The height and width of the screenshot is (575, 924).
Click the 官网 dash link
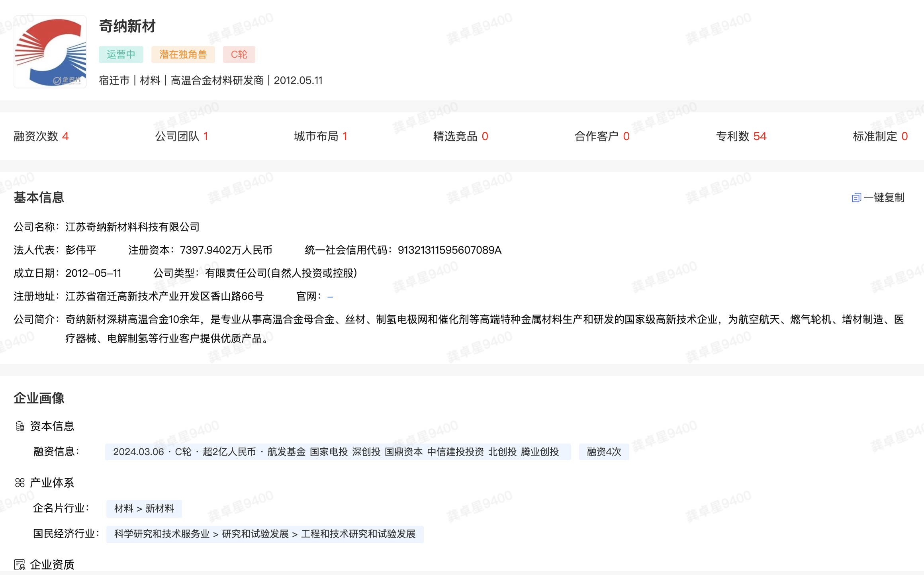[x=330, y=297]
